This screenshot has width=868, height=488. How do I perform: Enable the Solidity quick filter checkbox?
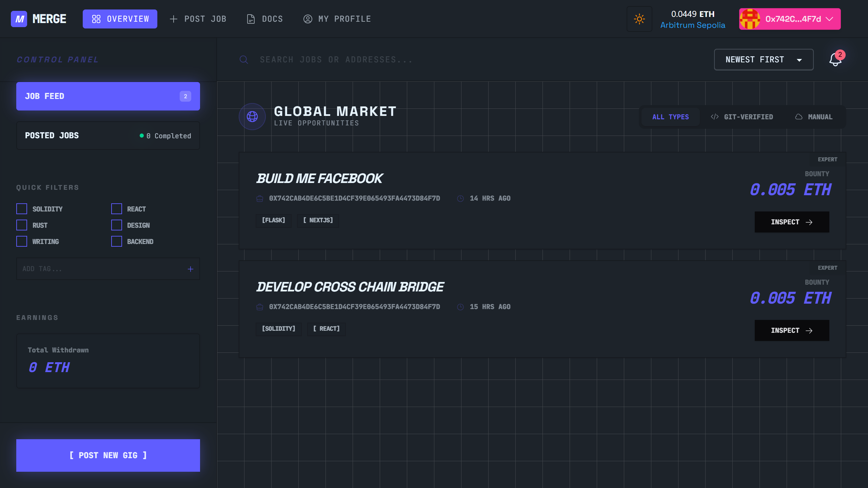[22, 209]
